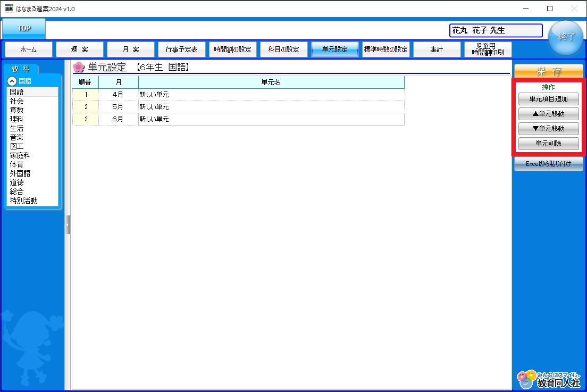Click the ▲単元移動 move-up button
The image size is (587, 392).
[548, 114]
